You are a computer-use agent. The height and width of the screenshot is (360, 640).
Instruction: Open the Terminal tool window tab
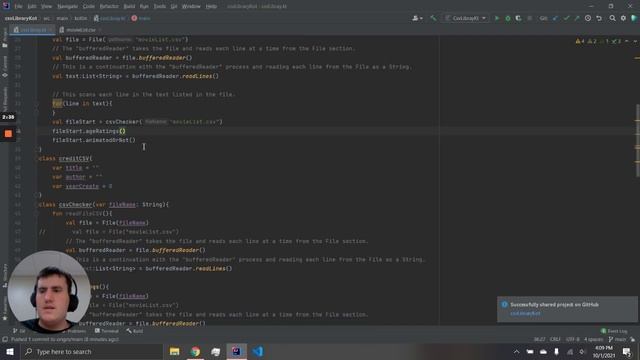[107, 331]
